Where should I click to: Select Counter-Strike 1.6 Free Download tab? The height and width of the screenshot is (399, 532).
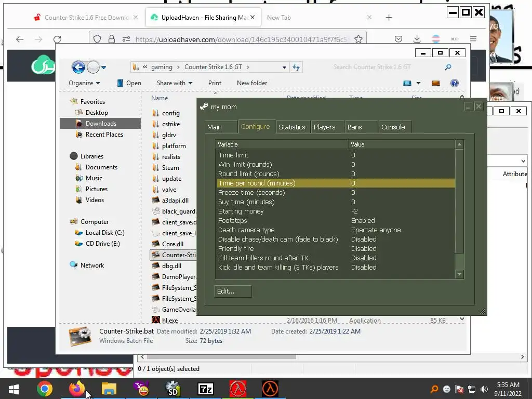[x=86, y=18]
